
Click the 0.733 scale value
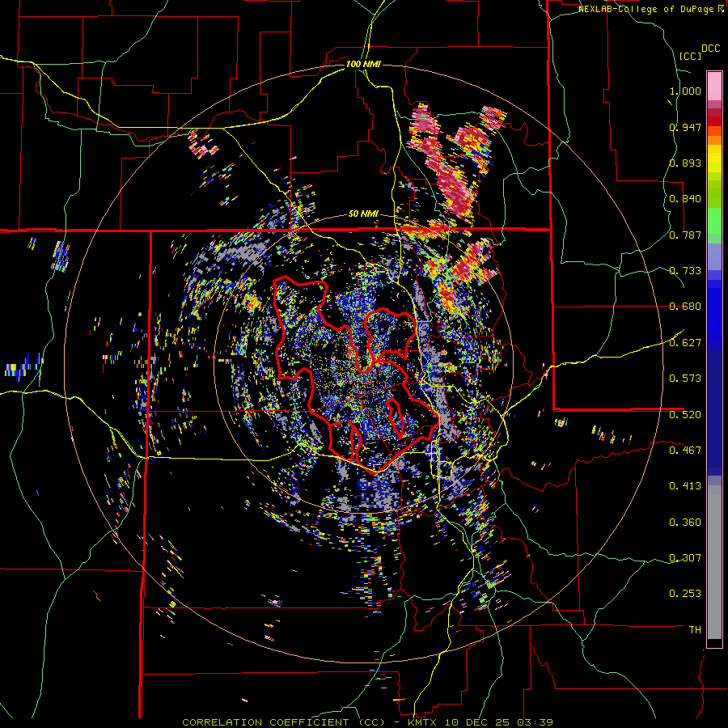click(685, 271)
